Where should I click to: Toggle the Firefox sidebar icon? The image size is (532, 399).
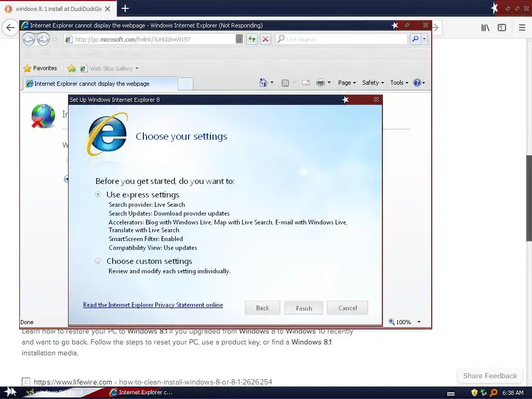click(x=502, y=28)
